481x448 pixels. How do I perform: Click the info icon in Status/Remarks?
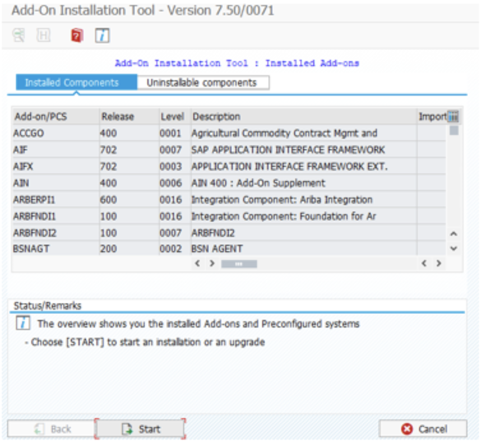23,323
